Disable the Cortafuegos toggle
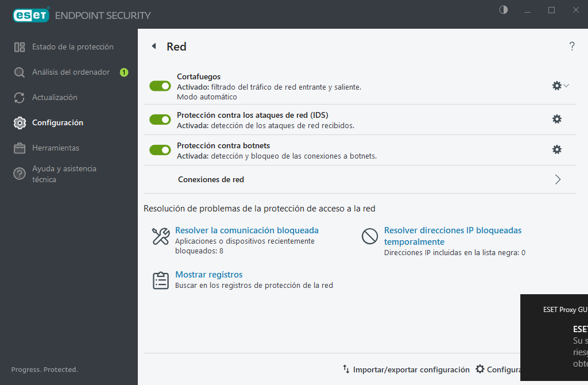Screen dimensions: 588x385 (160, 86)
